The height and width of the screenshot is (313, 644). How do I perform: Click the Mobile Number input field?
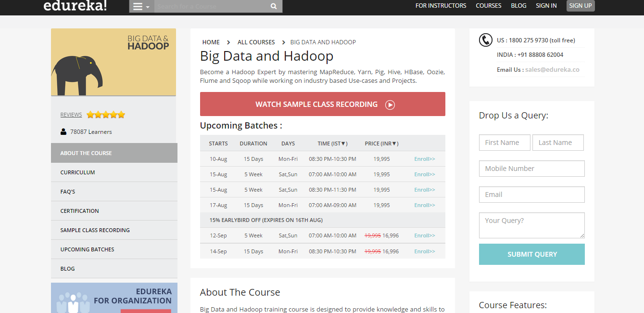[532, 169]
